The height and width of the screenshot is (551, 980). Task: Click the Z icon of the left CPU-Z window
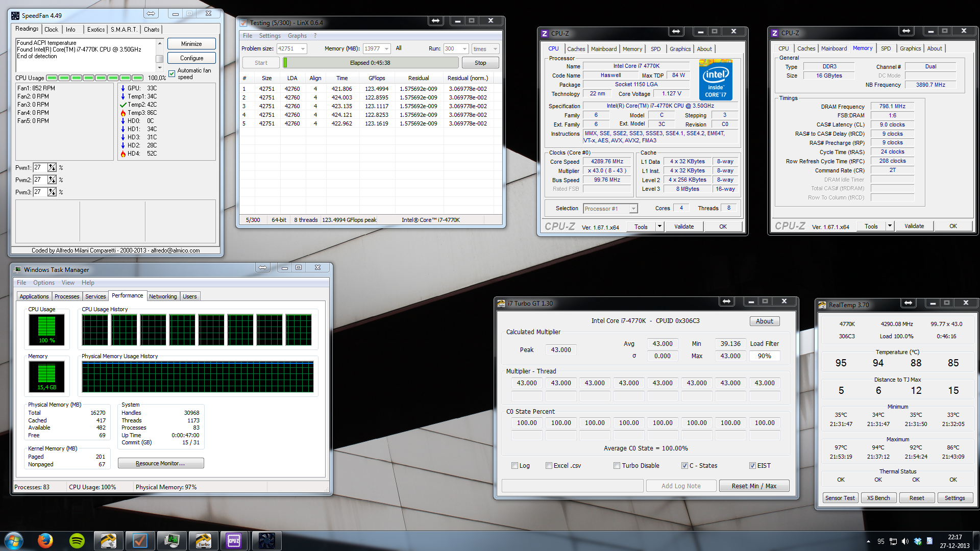(545, 34)
